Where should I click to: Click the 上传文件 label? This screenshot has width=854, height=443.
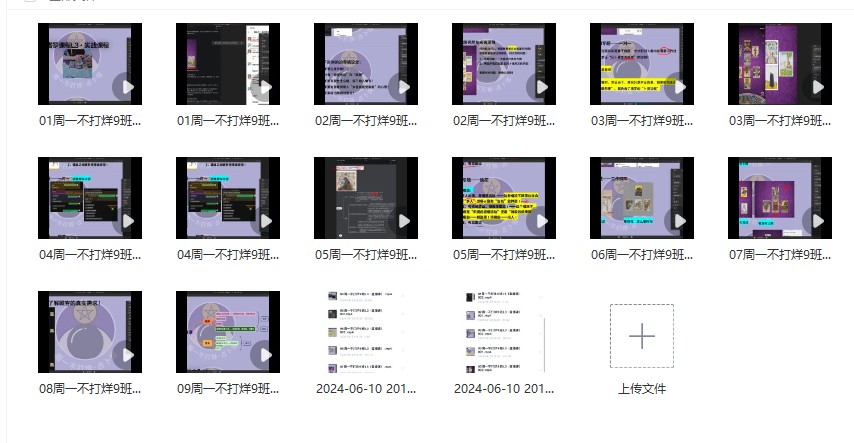641,388
